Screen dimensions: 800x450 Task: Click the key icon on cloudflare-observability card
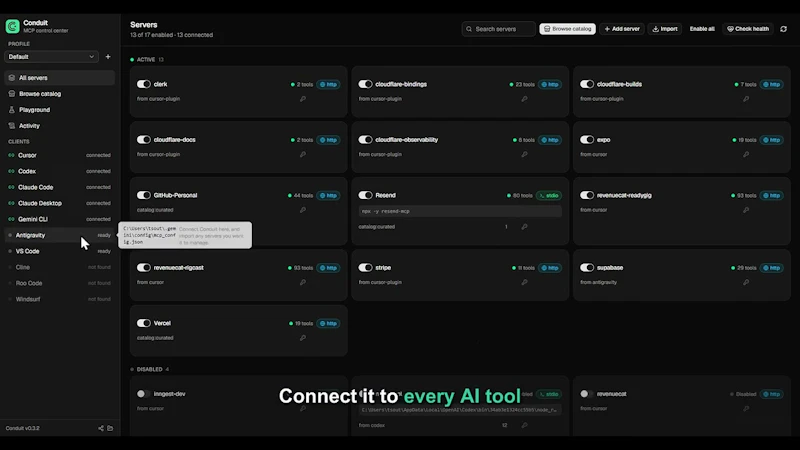(x=524, y=155)
